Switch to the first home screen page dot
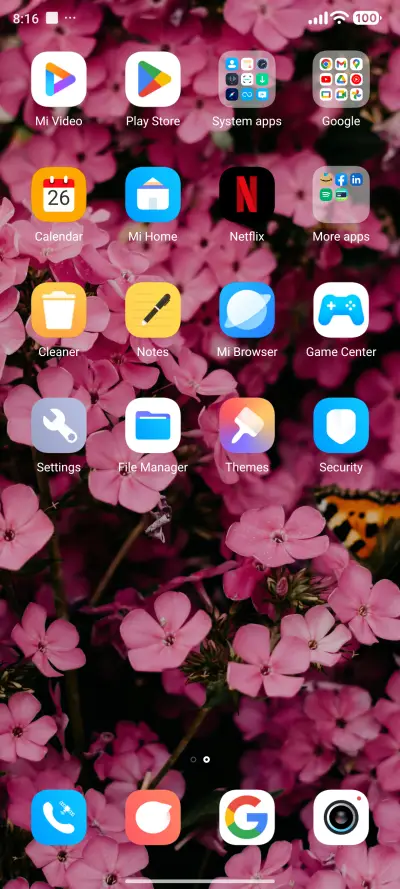The height and width of the screenshot is (889, 400). [x=193, y=759]
